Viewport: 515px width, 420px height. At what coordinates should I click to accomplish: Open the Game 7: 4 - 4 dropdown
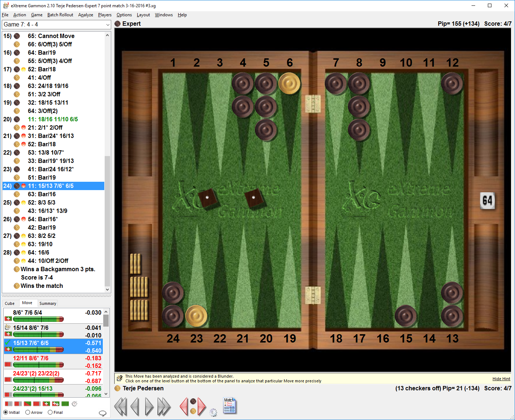pyautogui.click(x=56, y=25)
